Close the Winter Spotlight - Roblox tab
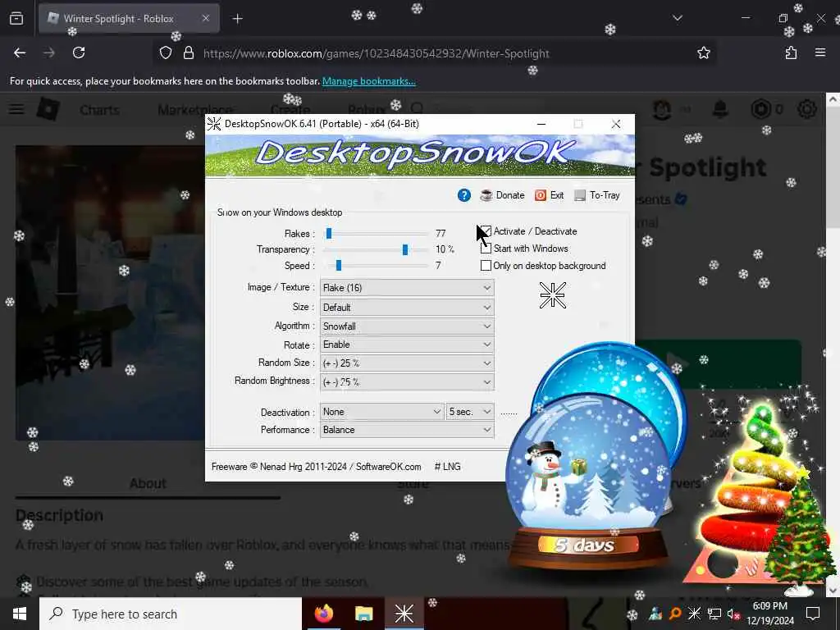Screen dimensions: 840x630 pos(206,18)
